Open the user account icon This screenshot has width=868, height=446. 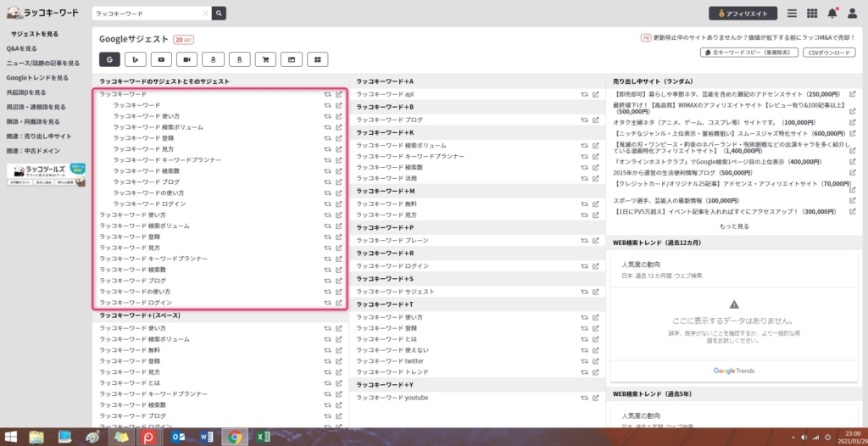pos(852,14)
